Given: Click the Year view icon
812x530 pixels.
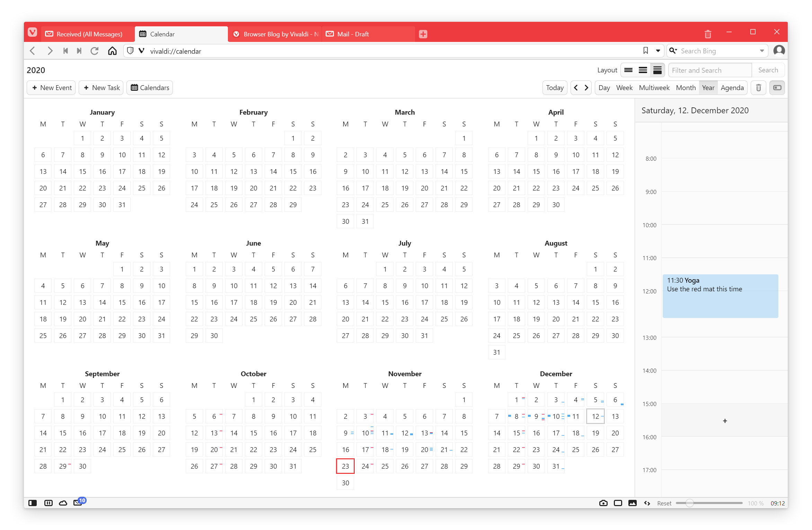Looking at the screenshot, I should tap(708, 88).
